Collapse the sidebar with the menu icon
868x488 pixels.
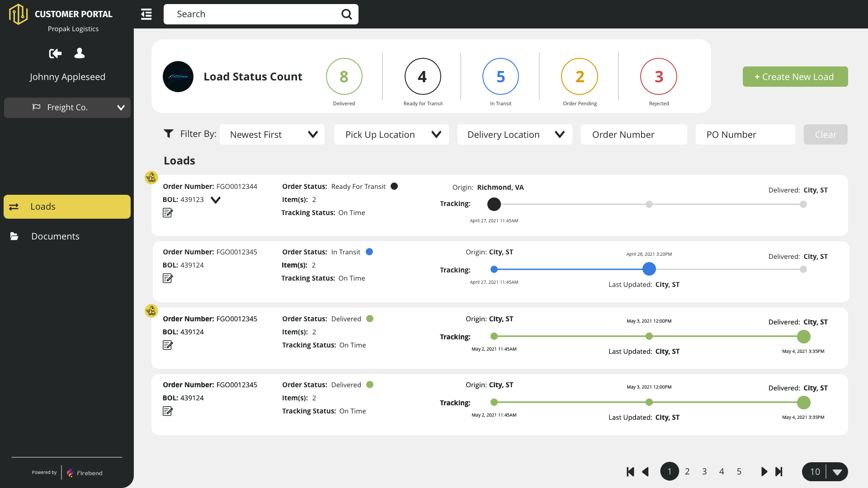146,14
